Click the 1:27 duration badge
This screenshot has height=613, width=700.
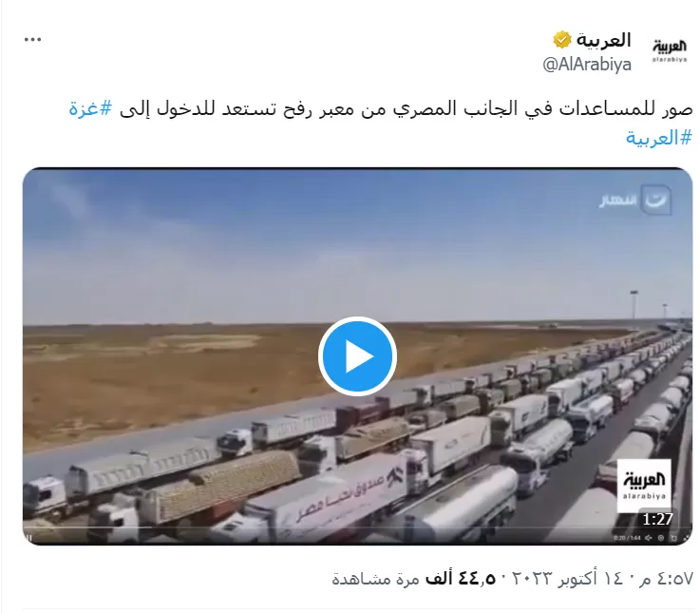pyautogui.click(x=657, y=519)
